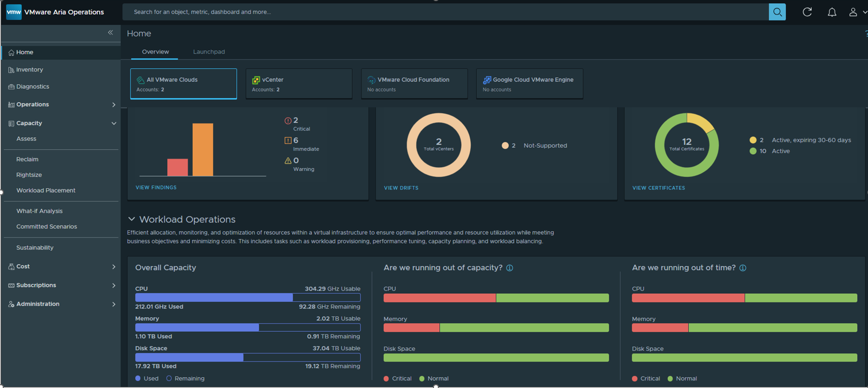Collapse the Capacity menu chevron
Screen dimensions: 868x388
point(114,123)
